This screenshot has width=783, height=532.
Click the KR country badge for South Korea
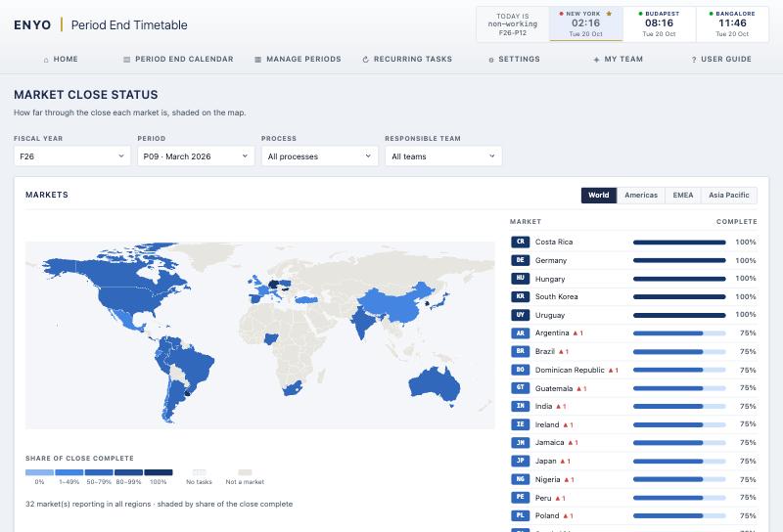click(x=521, y=296)
